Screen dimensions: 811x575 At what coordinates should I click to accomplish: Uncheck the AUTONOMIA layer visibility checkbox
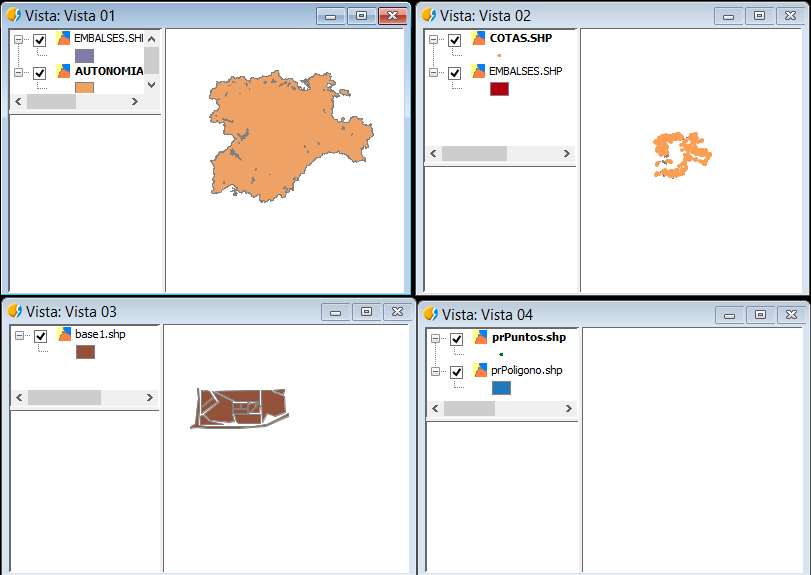click(x=40, y=73)
